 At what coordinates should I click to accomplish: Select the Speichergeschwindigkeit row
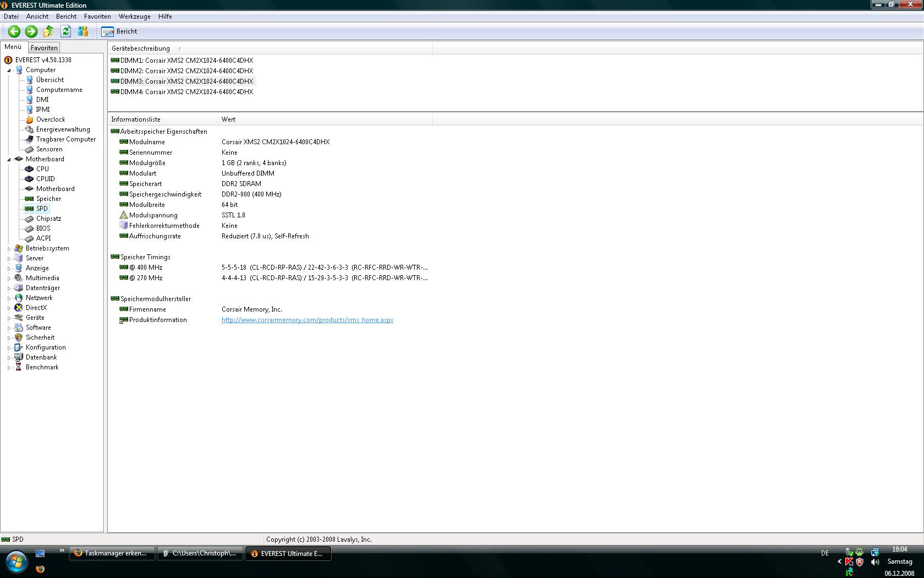tap(269, 194)
